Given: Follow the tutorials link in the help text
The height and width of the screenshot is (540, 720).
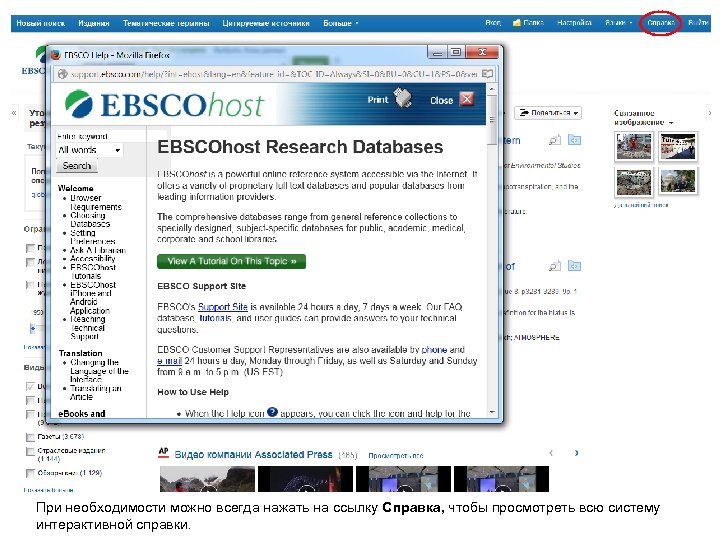Looking at the screenshot, I should 215,318.
